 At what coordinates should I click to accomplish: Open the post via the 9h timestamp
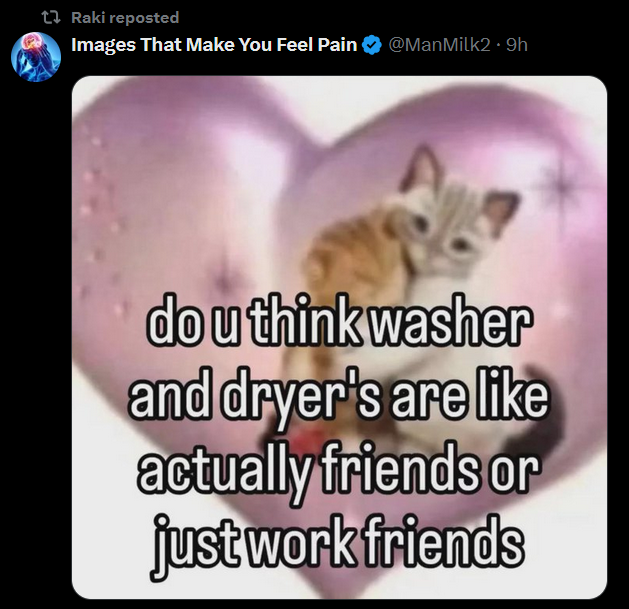[x=517, y=45]
